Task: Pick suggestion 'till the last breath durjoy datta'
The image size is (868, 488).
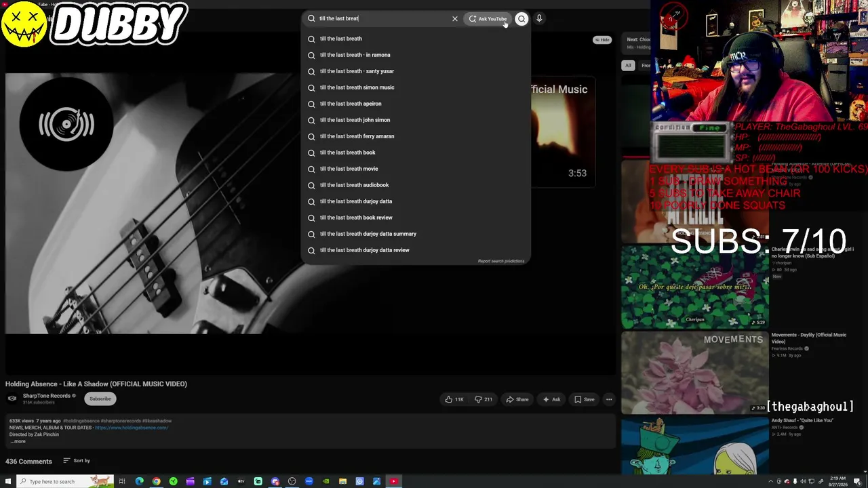Action: tap(416, 201)
